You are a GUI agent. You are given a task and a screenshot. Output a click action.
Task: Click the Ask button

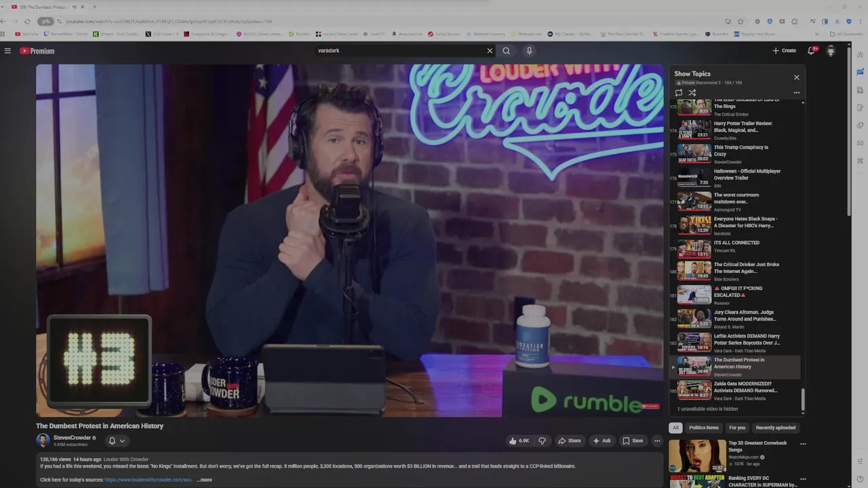point(601,441)
